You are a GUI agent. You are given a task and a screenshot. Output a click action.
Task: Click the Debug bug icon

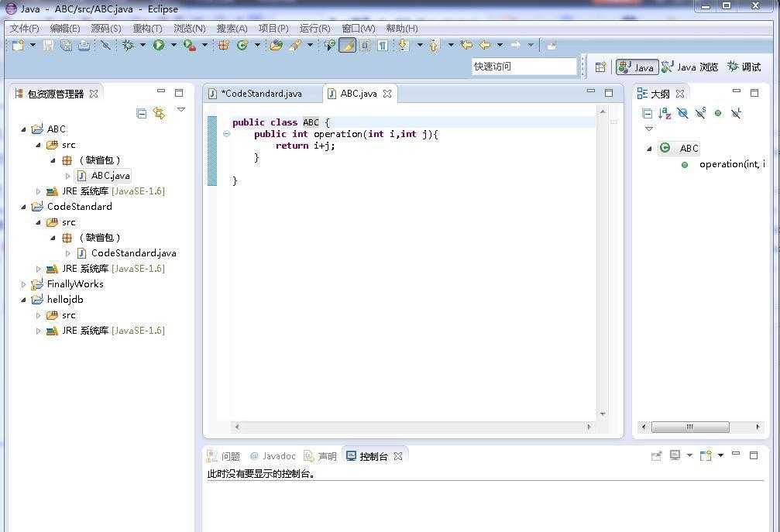tap(128, 45)
